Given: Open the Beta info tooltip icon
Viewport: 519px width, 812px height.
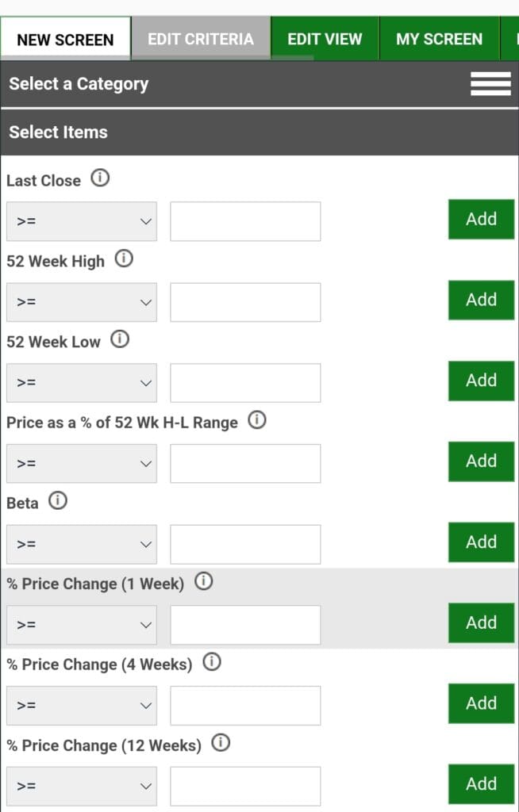Looking at the screenshot, I should click(58, 501).
